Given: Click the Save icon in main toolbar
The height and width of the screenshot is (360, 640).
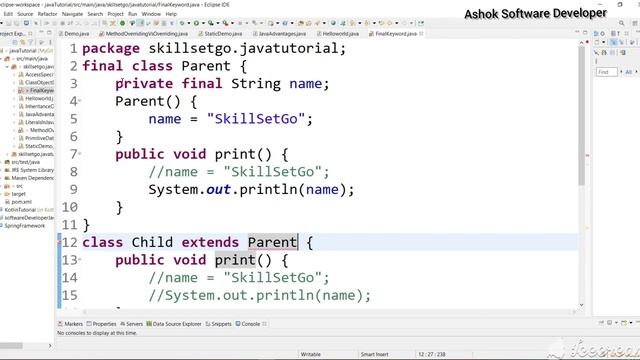Looking at the screenshot, I should (x=8, y=23).
